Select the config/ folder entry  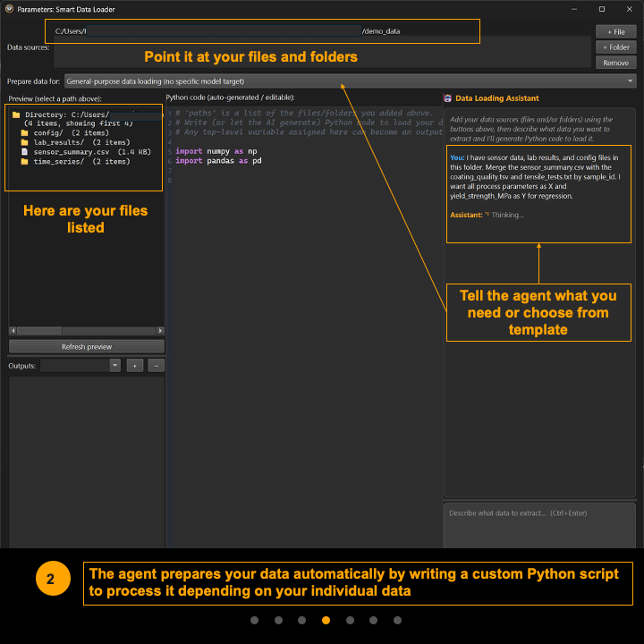pos(71,132)
